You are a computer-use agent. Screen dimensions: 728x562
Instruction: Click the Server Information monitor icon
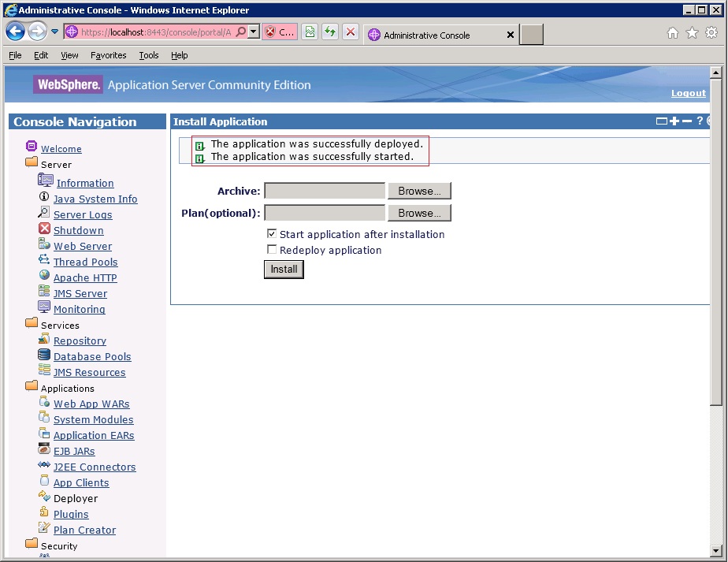pos(46,181)
